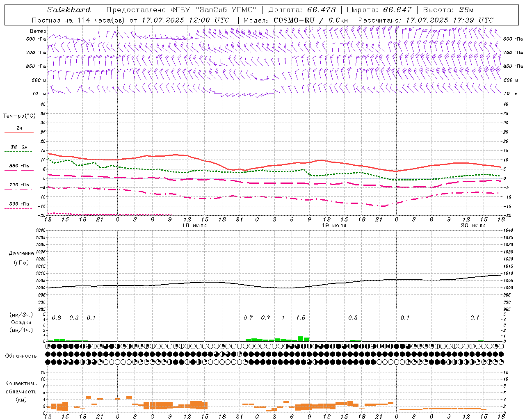The image size is (525, 420).
Task: Select the 700 гПа temperature legend label
Action: tap(19, 185)
